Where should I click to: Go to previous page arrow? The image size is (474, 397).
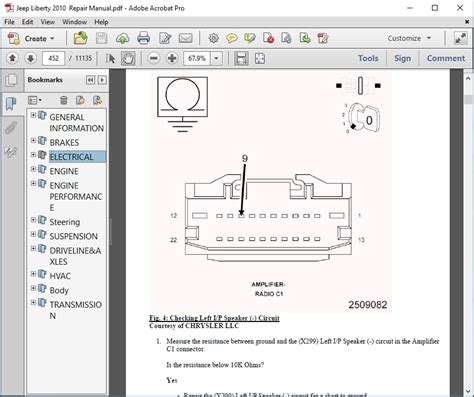(x=12, y=58)
